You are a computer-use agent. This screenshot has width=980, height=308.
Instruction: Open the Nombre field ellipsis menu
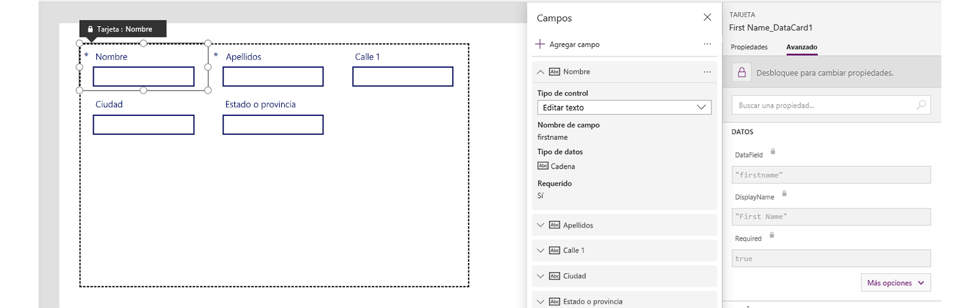(x=707, y=72)
